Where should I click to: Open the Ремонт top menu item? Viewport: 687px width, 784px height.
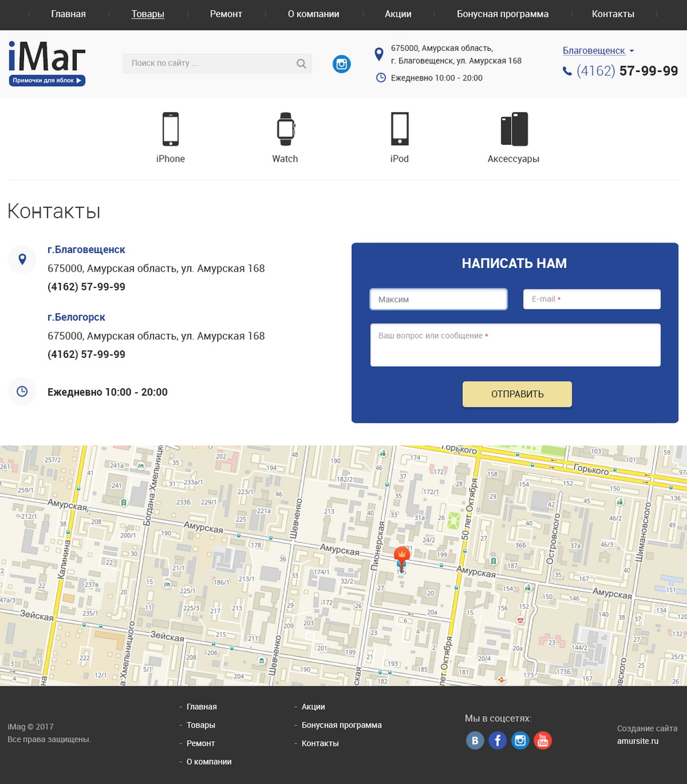tap(226, 14)
